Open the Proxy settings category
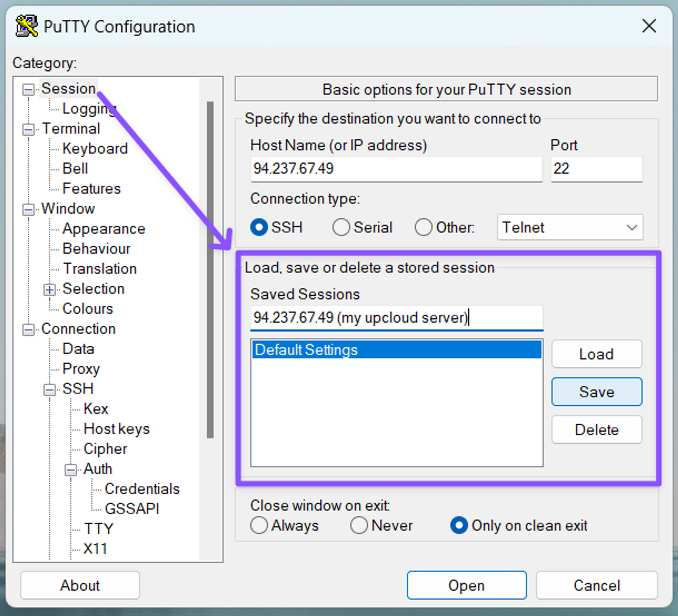The image size is (678, 616). click(81, 369)
